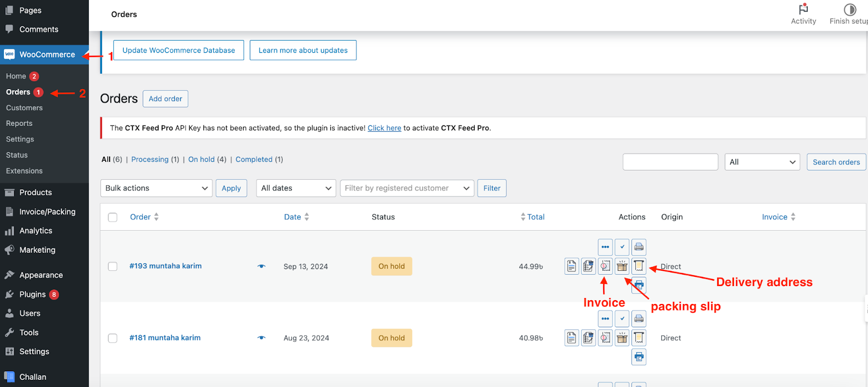Mark order #193 complete with checkmark icon
Viewport: 868px width, 387px height.
[x=622, y=247]
